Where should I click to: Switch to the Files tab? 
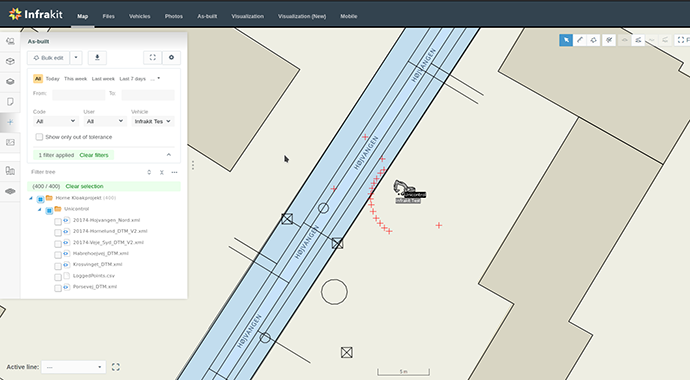tap(108, 16)
